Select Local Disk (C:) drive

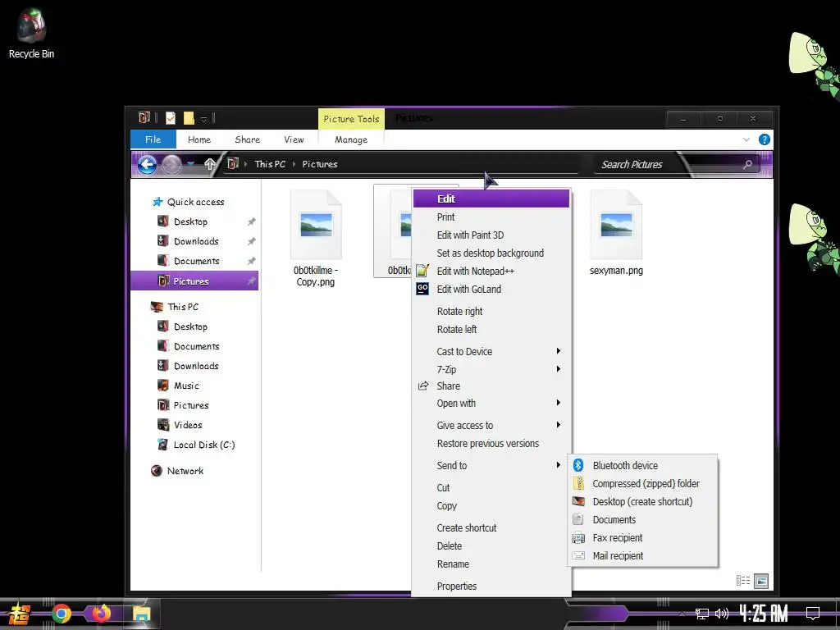204,445
